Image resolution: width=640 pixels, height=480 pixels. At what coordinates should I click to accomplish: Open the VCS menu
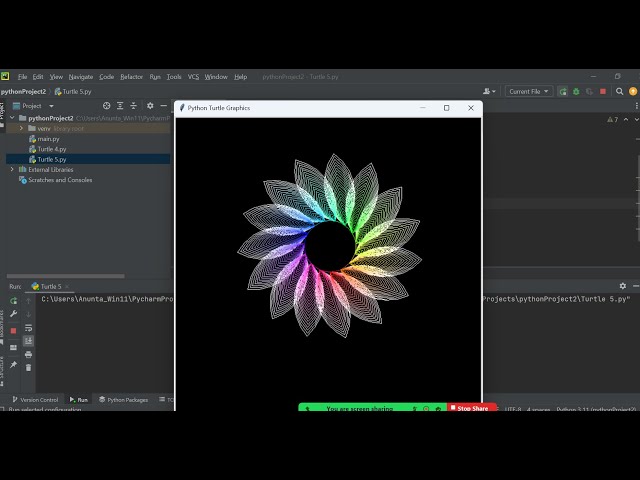(193, 77)
